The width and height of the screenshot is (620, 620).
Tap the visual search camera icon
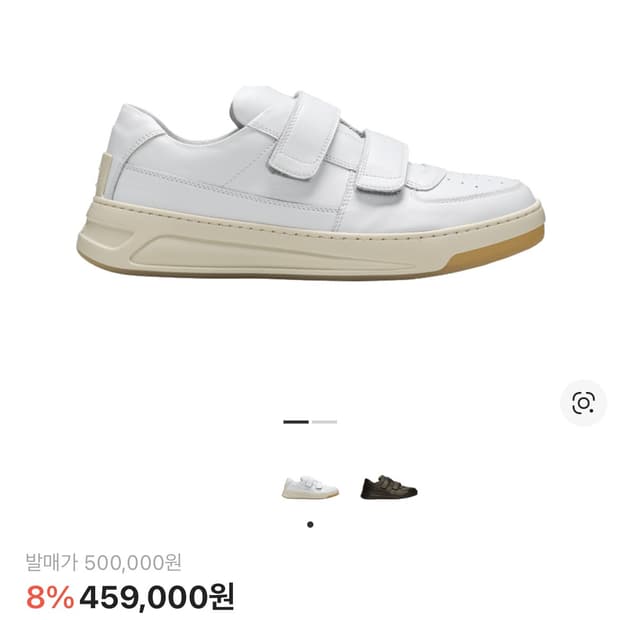coord(583,403)
